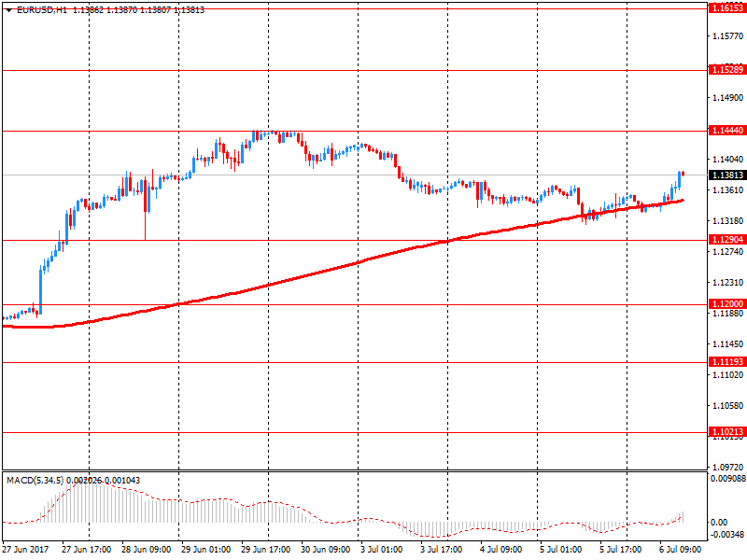Click the 6 Jul 09:00 time label
The image size is (747, 560).
681,549
